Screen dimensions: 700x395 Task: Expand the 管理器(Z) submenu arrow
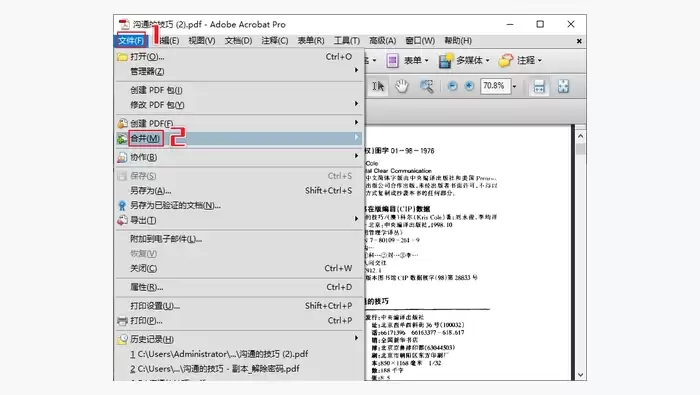(x=356, y=70)
